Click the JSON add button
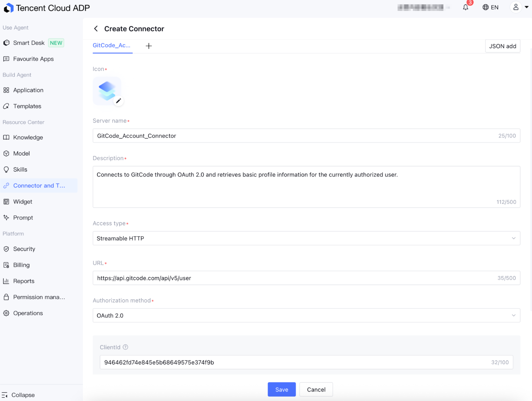This screenshot has width=532, height=401. tap(503, 46)
